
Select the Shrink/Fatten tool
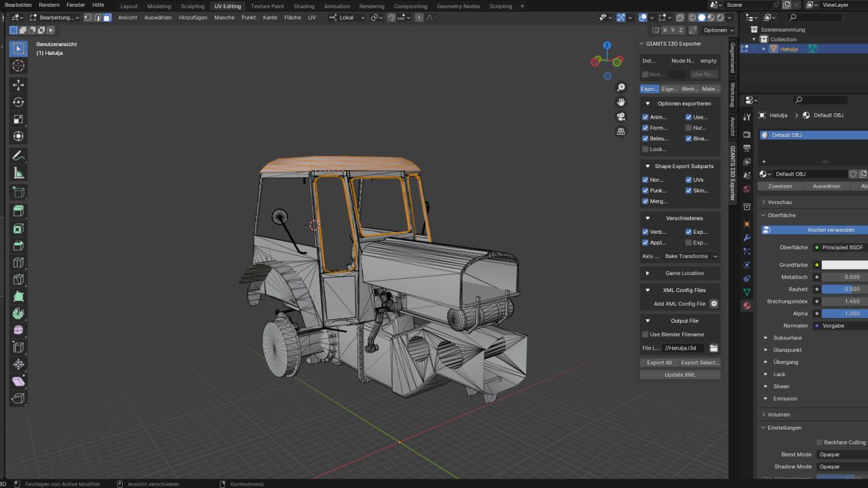[18, 365]
